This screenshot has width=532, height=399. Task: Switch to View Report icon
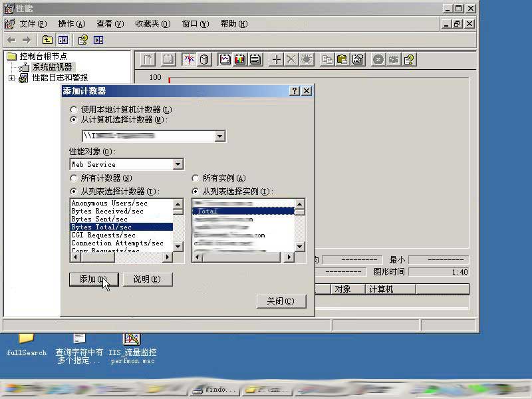point(255,60)
